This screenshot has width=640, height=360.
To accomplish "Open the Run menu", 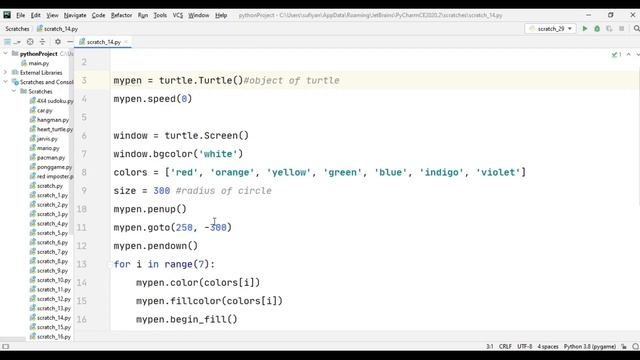I will pyautogui.click(x=142, y=15).
